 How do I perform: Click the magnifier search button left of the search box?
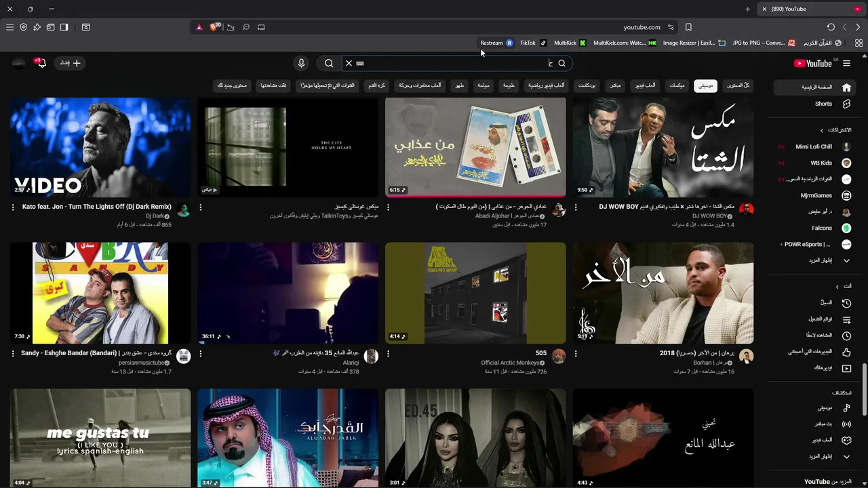pos(329,63)
